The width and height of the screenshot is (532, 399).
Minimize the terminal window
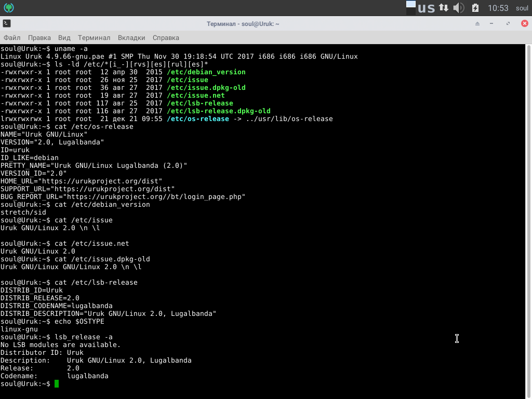pyautogui.click(x=491, y=24)
